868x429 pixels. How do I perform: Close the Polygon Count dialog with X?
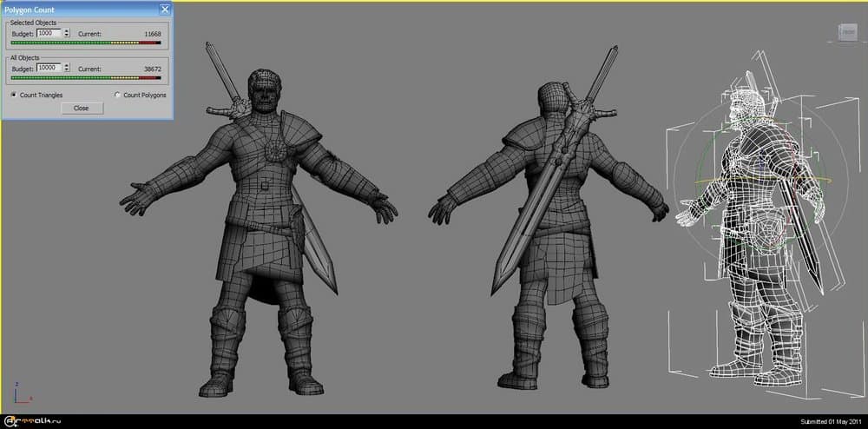click(x=165, y=10)
